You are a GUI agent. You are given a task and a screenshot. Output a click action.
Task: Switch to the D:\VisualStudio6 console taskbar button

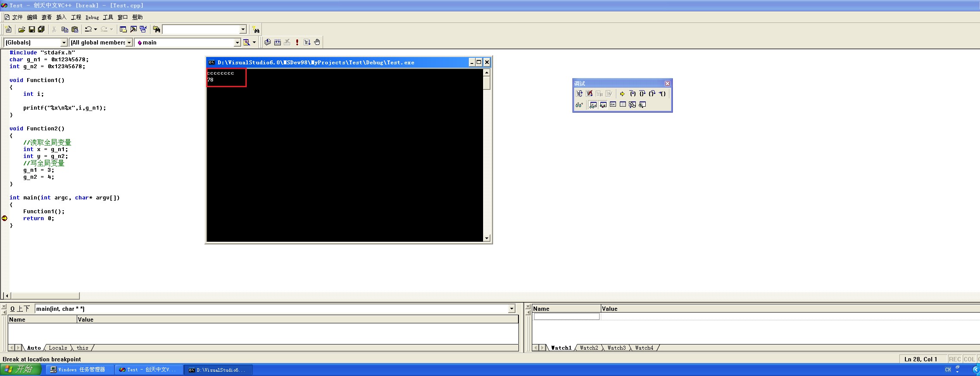pos(218,370)
